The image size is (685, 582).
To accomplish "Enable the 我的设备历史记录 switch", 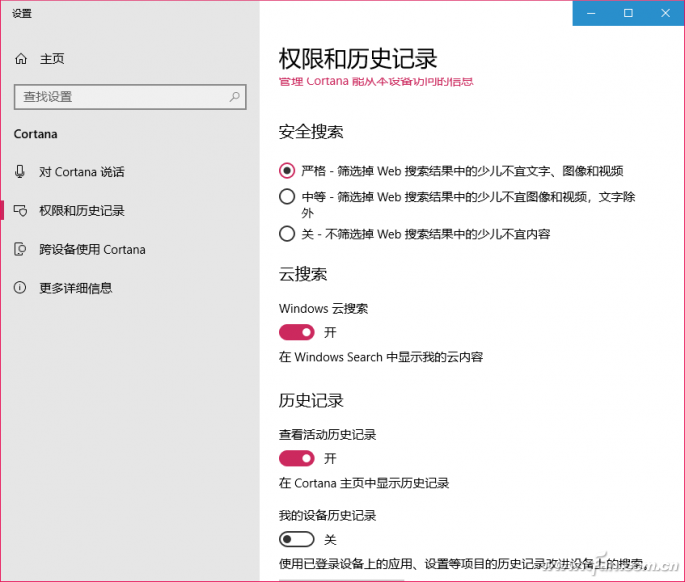I will [297, 539].
